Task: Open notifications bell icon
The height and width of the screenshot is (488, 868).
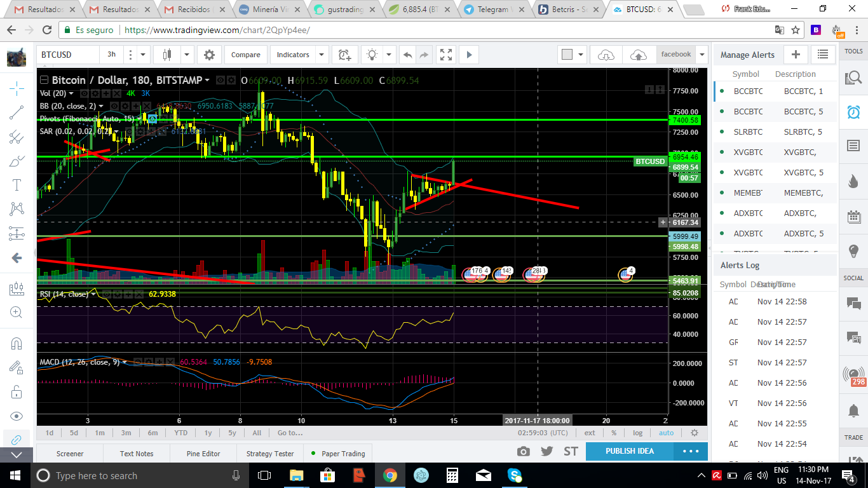Action: 853,410
